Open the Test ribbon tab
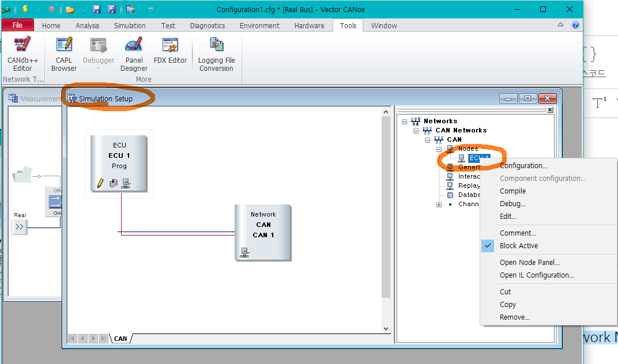 168,25
